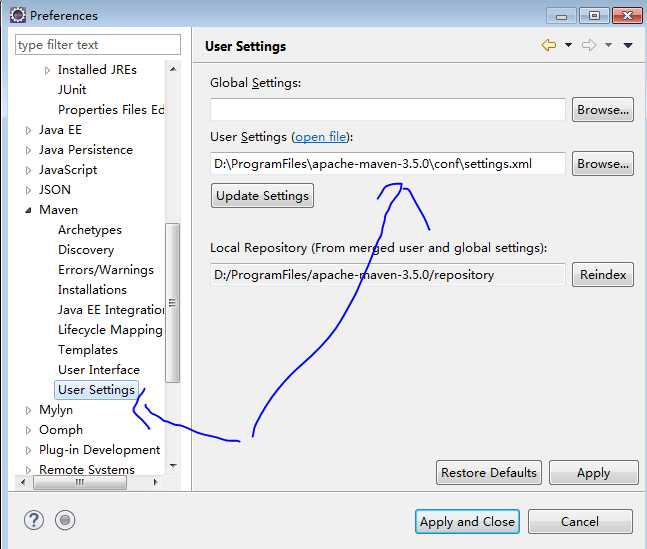The width and height of the screenshot is (647, 549).
Task: Minimize the Preferences window
Action: tap(561, 16)
